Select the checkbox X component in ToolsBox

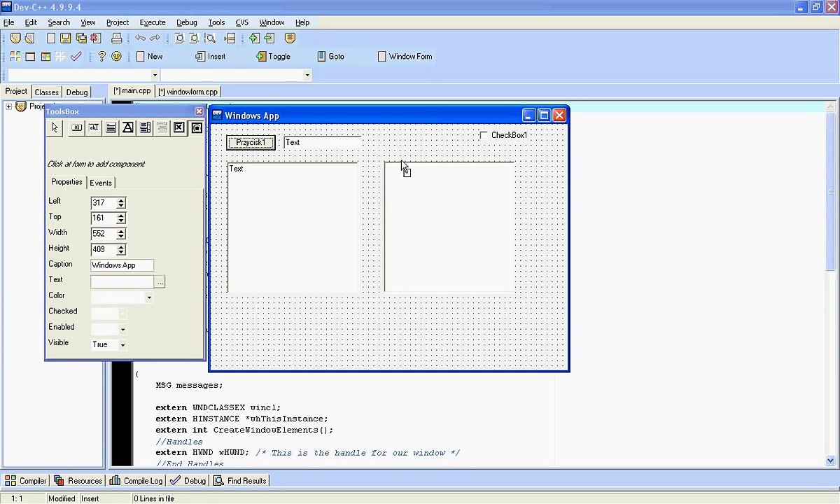click(179, 127)
